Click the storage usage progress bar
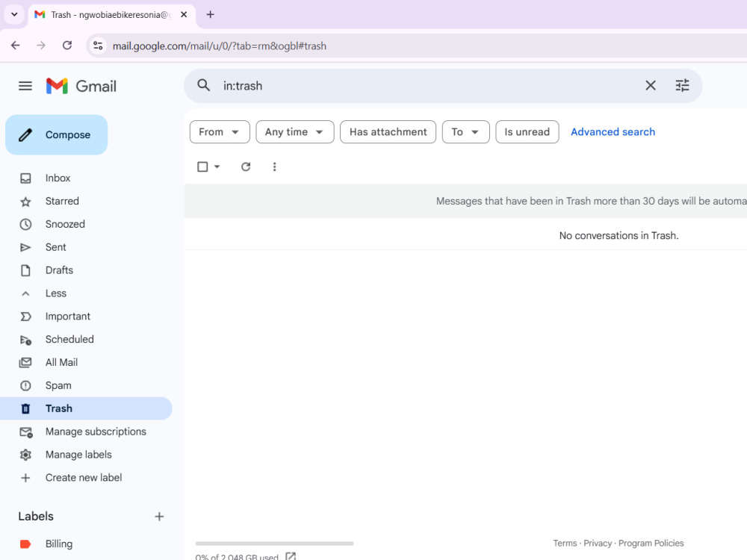Screen dimensions: 747x560 click(x=274, y=544)
